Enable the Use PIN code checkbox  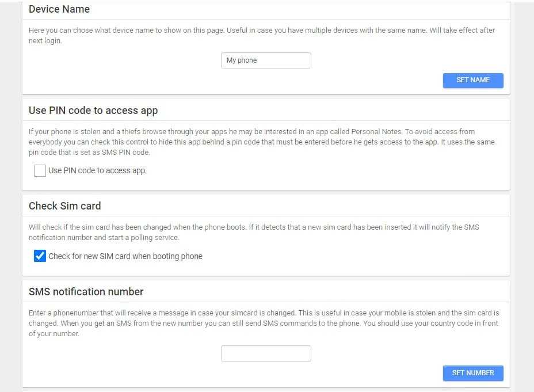coord(40,170)
